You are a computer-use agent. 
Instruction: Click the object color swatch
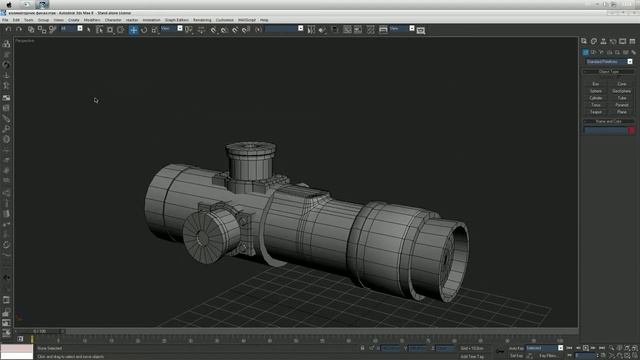[631, 131]
